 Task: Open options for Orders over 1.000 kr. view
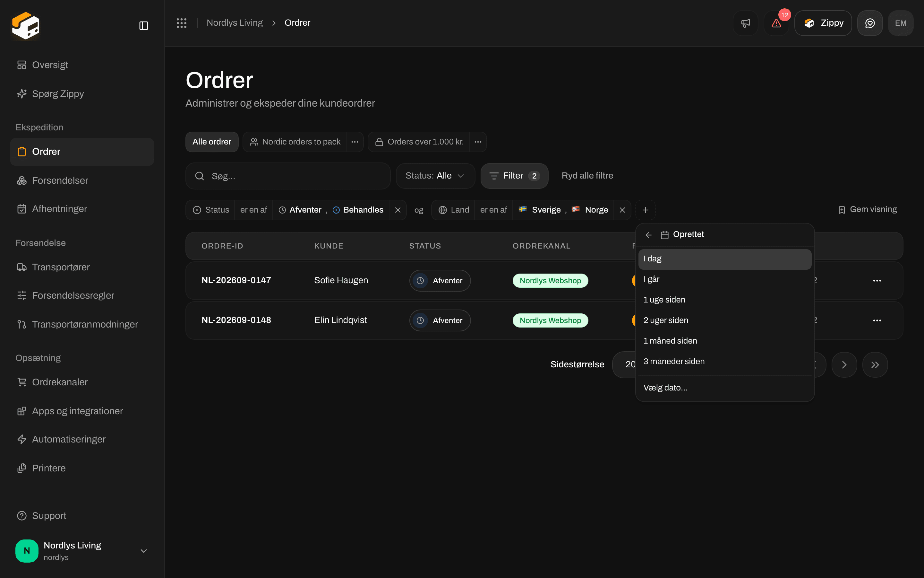478,142
